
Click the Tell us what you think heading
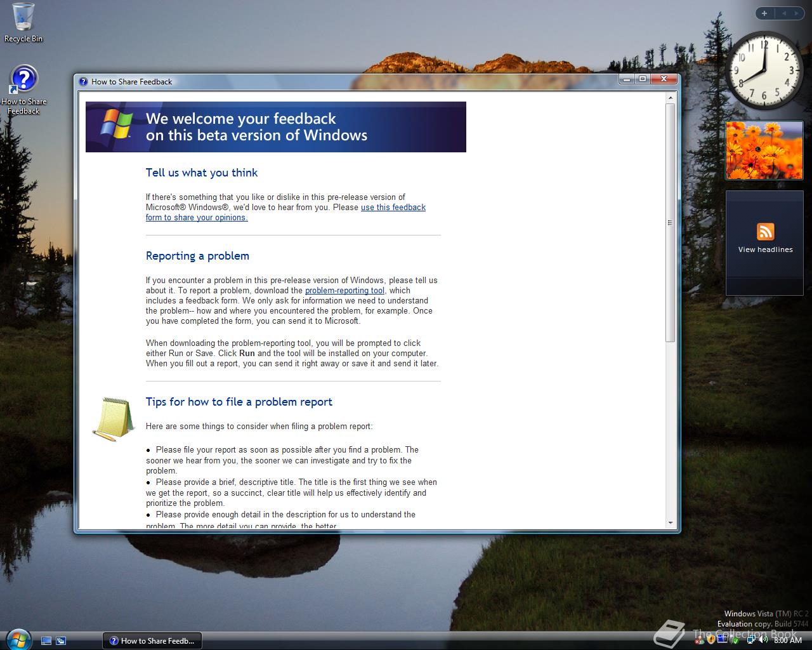(202, 173)
